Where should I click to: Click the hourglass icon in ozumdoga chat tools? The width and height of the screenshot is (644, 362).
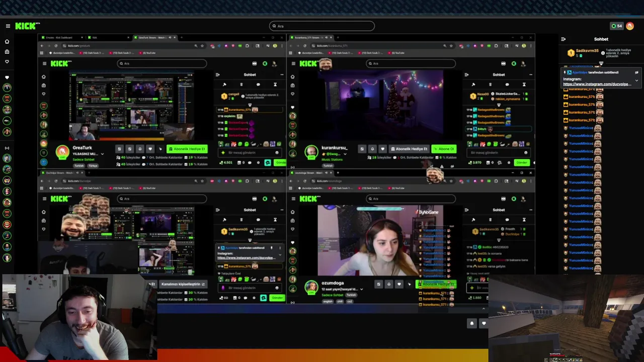point(524,220)
